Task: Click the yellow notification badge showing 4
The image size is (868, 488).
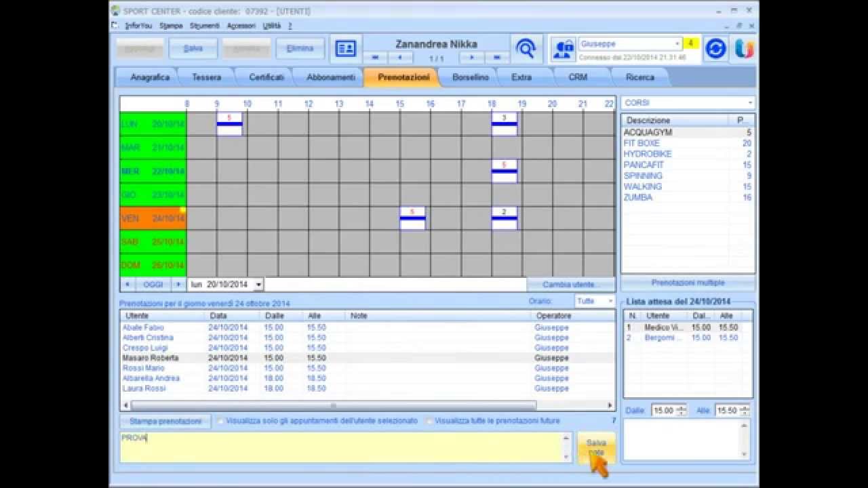Action: pos(691,43)
